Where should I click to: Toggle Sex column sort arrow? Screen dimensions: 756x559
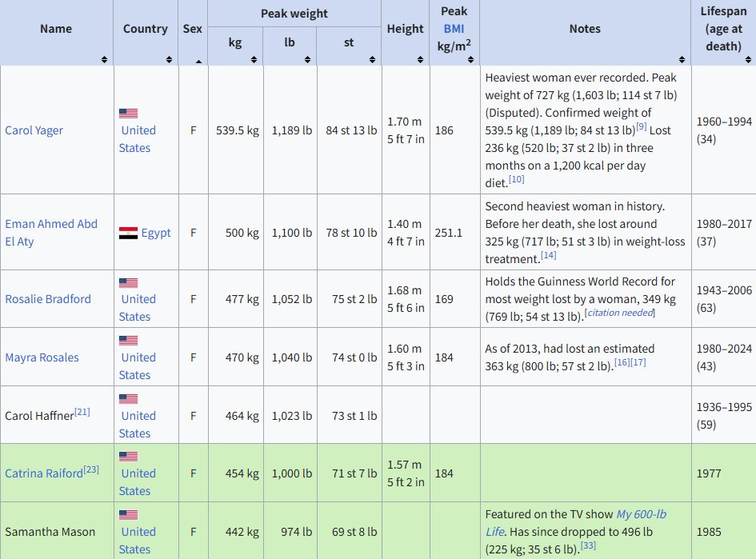(x=198, y=62)
